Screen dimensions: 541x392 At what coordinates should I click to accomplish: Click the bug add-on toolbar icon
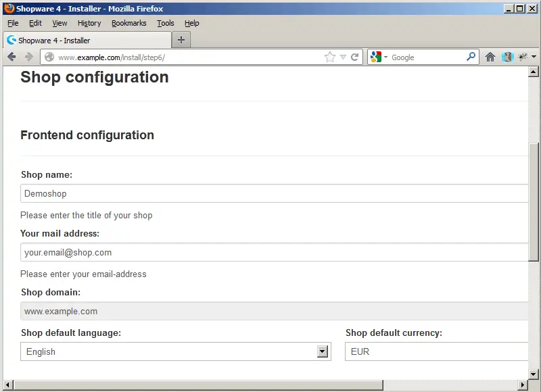pyautogui.click(x=523, y=57)
